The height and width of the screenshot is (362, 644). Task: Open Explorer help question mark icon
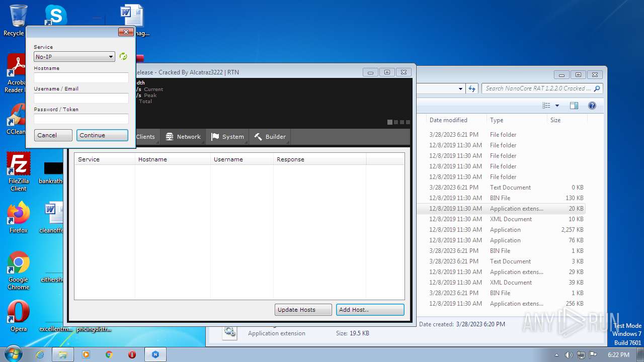592,106
